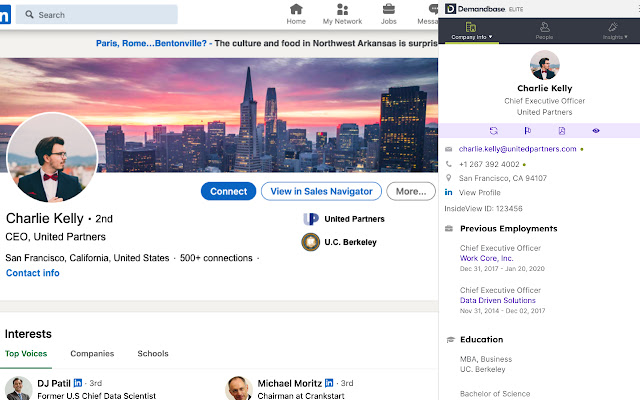This screenshot has width=640, height=400.
Task: Click Charlie Kelly avatar in Demandbase panel
Action: [544, 65]
